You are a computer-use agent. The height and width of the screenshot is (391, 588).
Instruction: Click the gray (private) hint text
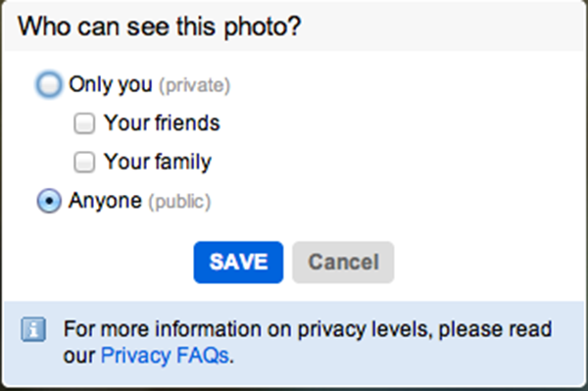coord(194,85)
